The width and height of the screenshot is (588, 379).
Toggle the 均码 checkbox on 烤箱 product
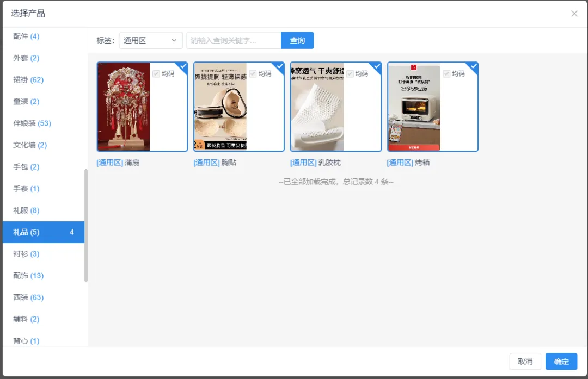pyautogui.click(x=447, y=73)
